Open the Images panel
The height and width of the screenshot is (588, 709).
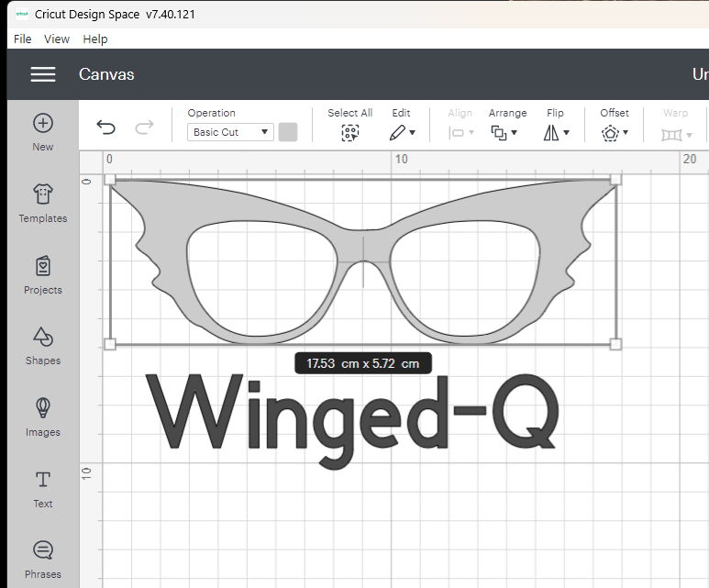43,408
